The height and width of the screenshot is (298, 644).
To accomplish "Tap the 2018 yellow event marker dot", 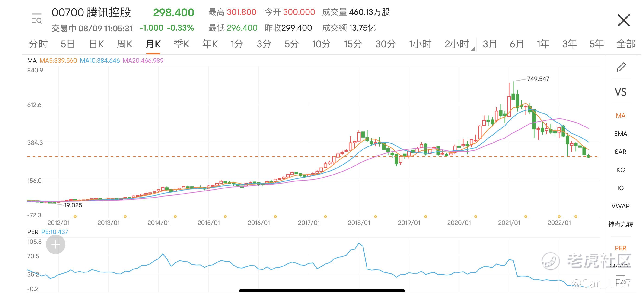I will point(375,217).
